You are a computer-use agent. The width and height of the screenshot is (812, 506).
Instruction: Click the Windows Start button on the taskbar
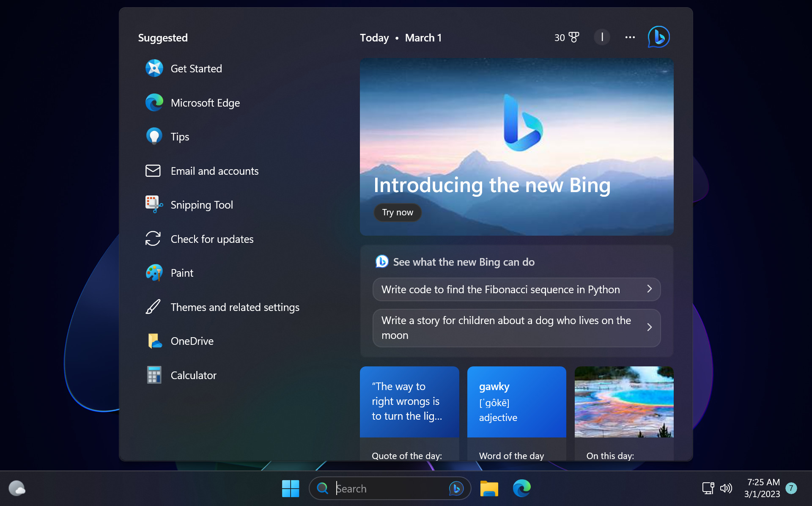pos(291,489)
